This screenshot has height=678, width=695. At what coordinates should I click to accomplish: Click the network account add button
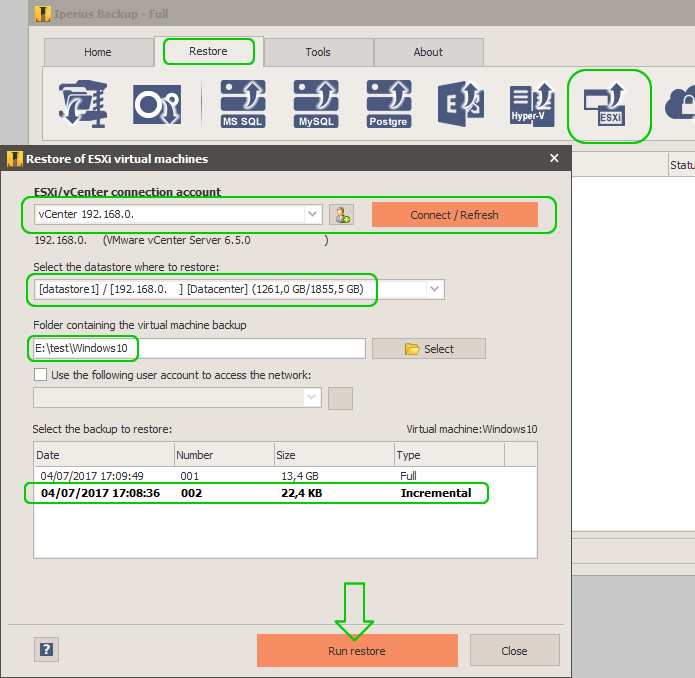click(x=340, y=398)
